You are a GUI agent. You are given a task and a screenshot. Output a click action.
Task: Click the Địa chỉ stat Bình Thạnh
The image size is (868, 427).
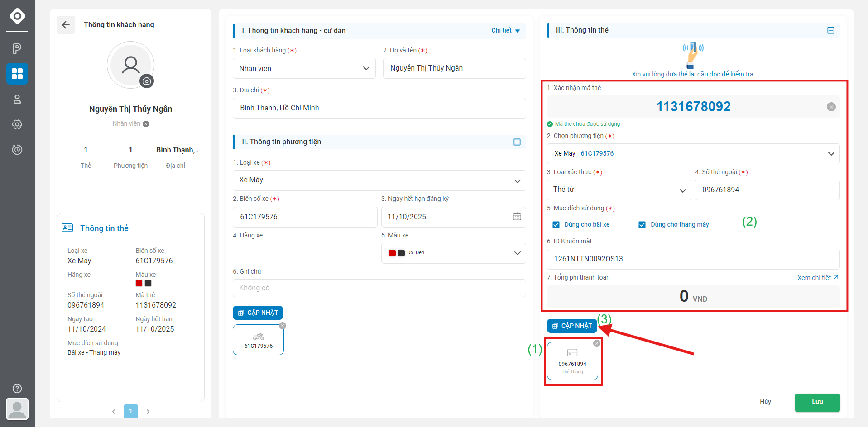tap(177, 157)
